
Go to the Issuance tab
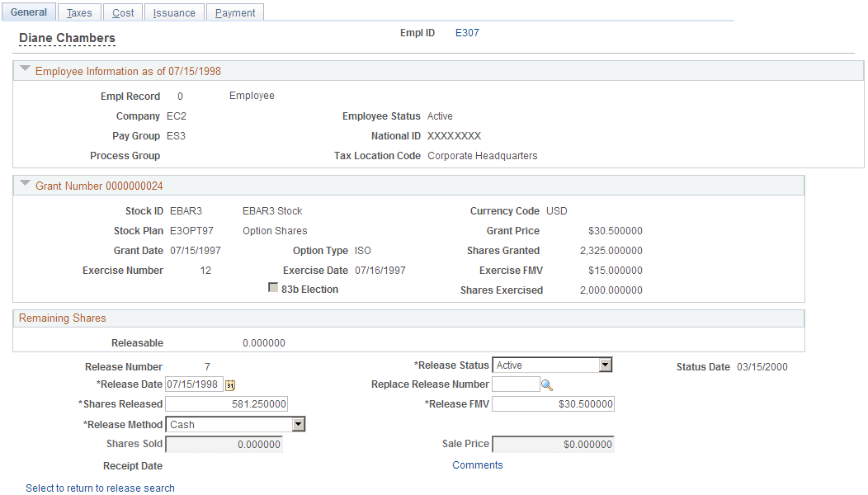click(x=174, y=12)
